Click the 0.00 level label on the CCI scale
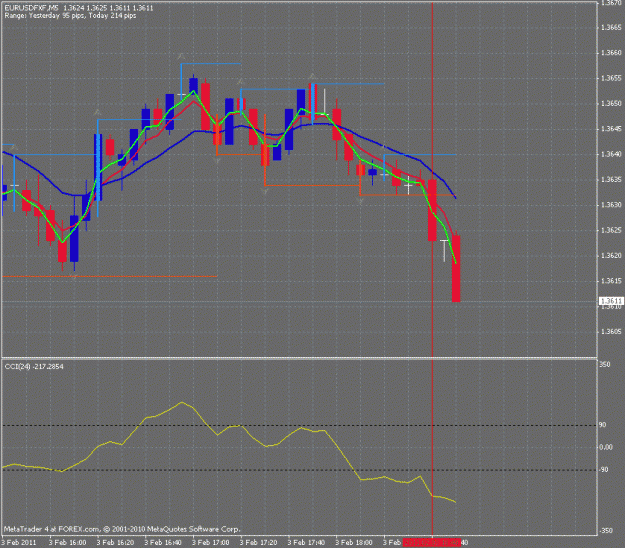The height and width of the screenshot is (548, 625). pos(606,448)
